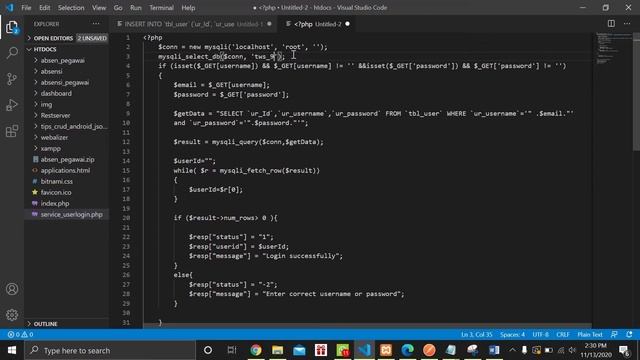This screenshot has height=360, width=640.
Task: Open the Terminal menu
Action: [161, 8]
